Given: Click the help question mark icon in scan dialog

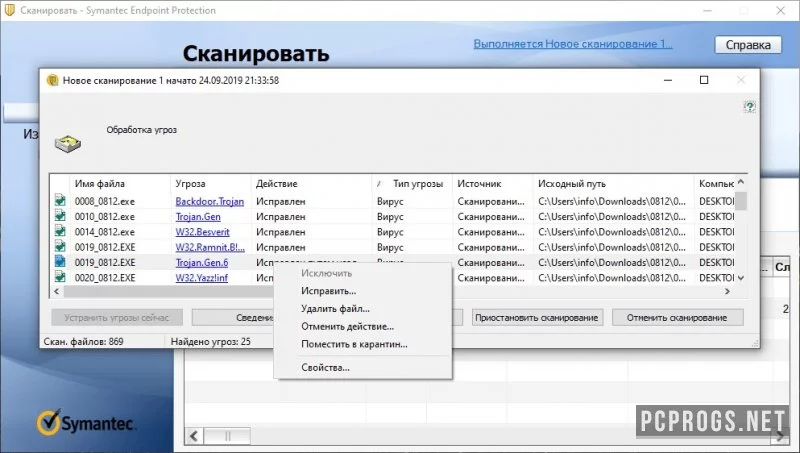Looking at the screenshot, I should (x=749, y=106).
